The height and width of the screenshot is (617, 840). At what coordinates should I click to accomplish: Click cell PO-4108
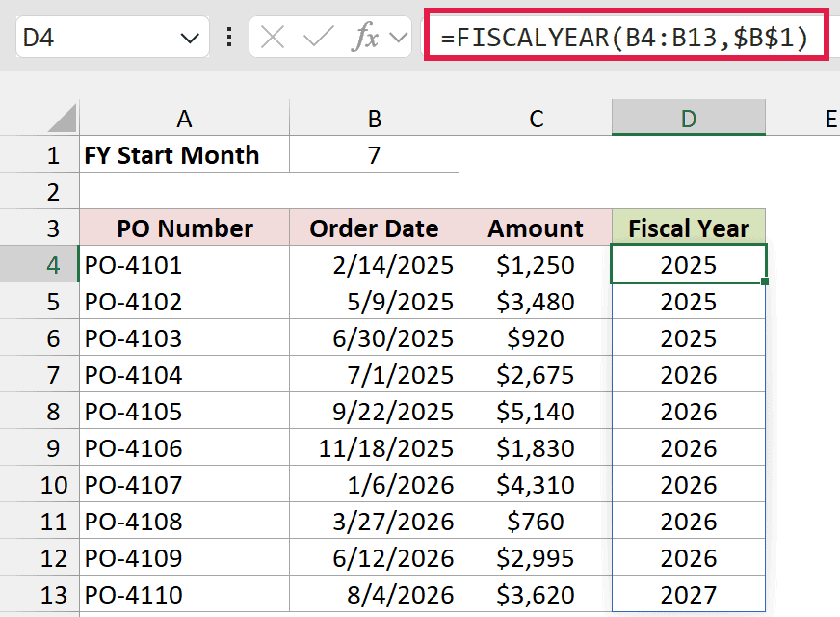pyautogui.click(x=184, y=521)
